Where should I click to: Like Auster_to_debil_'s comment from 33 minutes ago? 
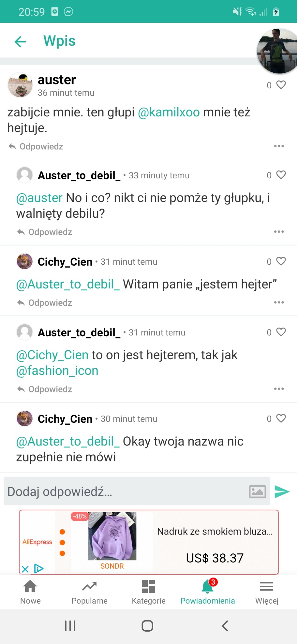pyautogui.click(x=281, y=175)
